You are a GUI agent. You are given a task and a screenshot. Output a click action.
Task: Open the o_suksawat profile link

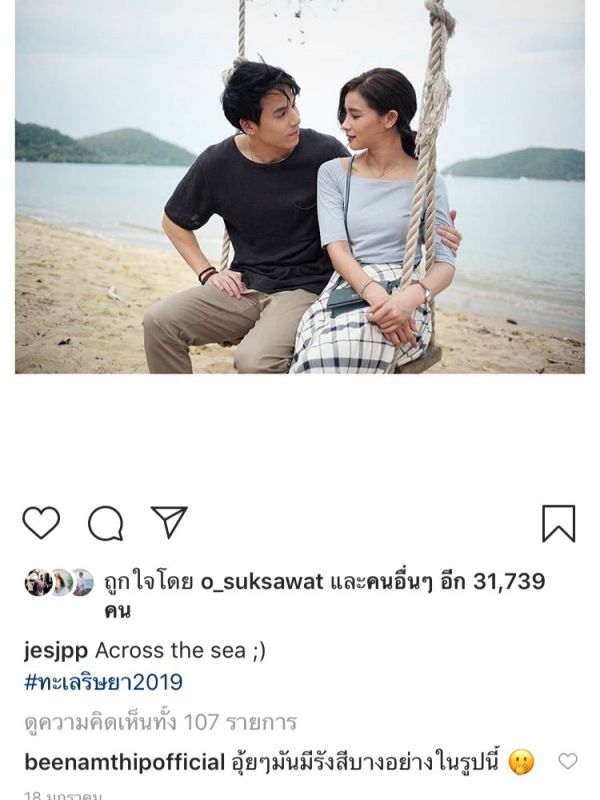[x=262, y=581]
